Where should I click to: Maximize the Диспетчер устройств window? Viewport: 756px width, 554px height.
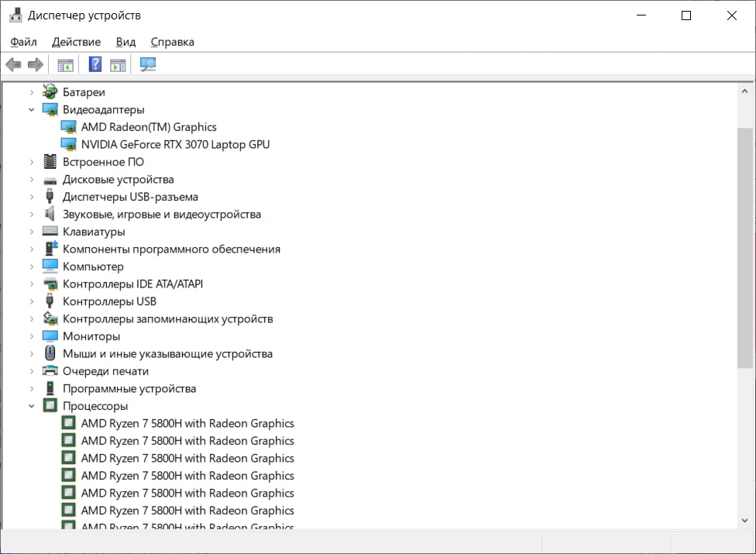point(686,15)
